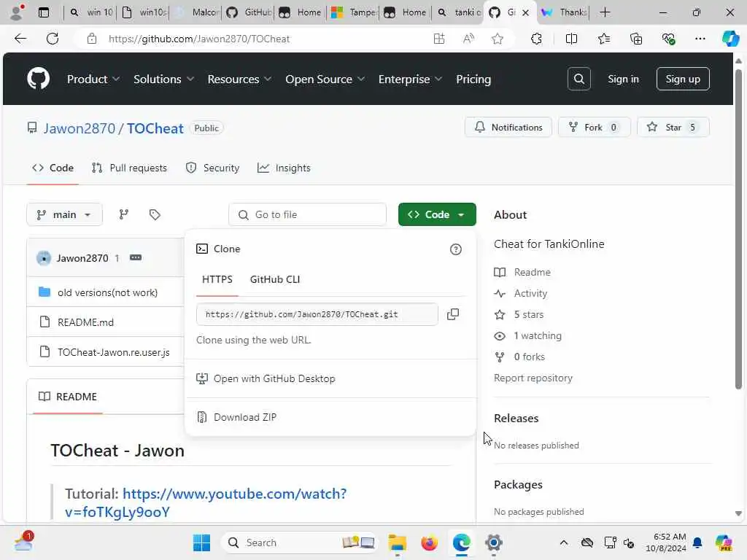Refresh the page
Image resolution: width=747 pixels, height=560 pixels.
tap(53, 39)
